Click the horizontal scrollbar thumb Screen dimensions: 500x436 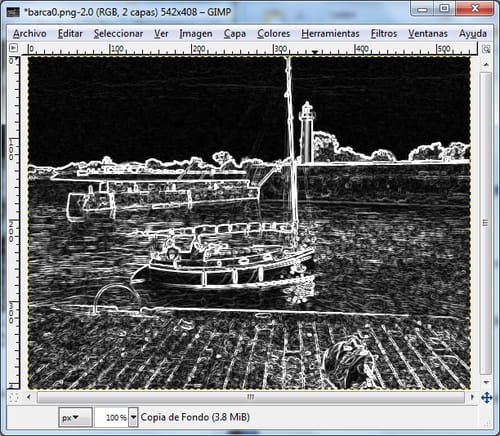[251, 397]
